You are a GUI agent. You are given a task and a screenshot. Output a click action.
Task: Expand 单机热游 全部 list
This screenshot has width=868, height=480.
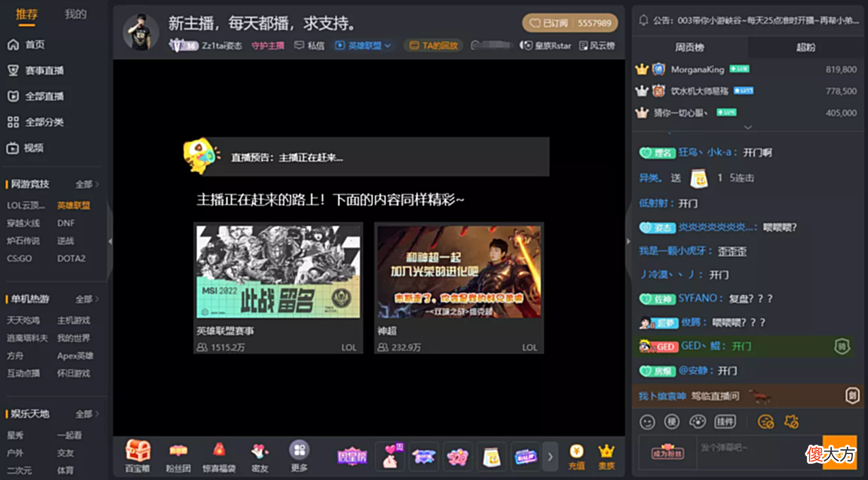(x=87, y=299)
